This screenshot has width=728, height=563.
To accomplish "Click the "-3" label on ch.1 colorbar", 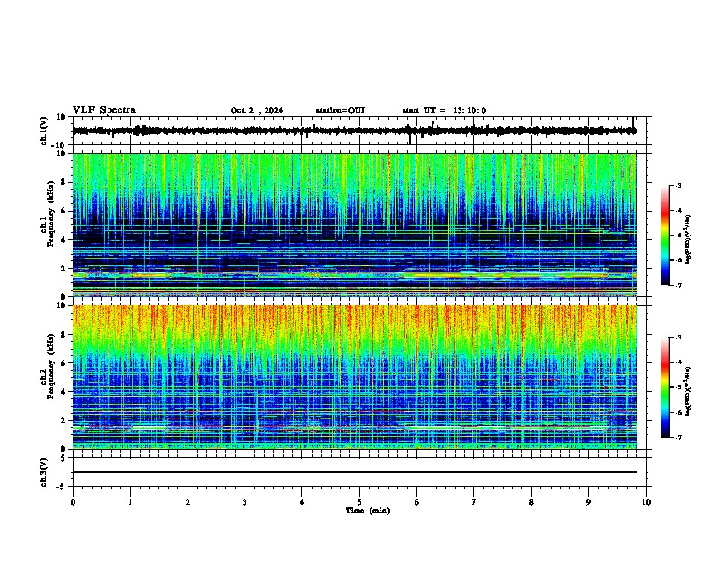I will [677, 185].
